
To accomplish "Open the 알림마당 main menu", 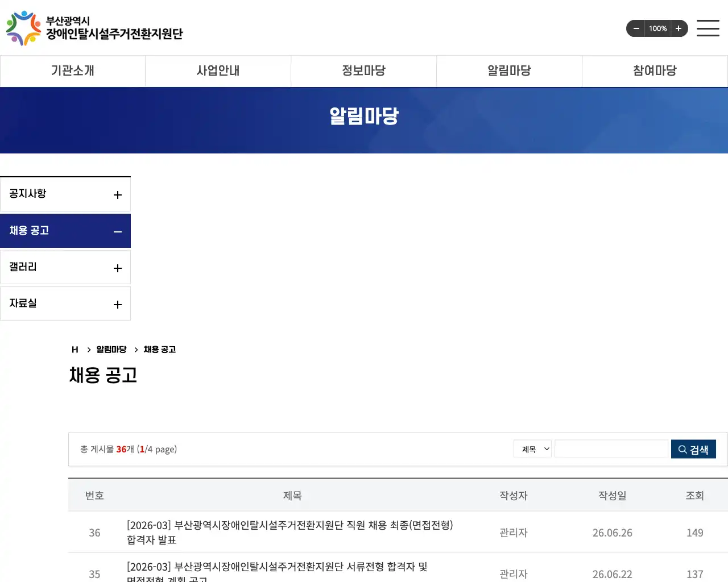I will tap(510, 71).
